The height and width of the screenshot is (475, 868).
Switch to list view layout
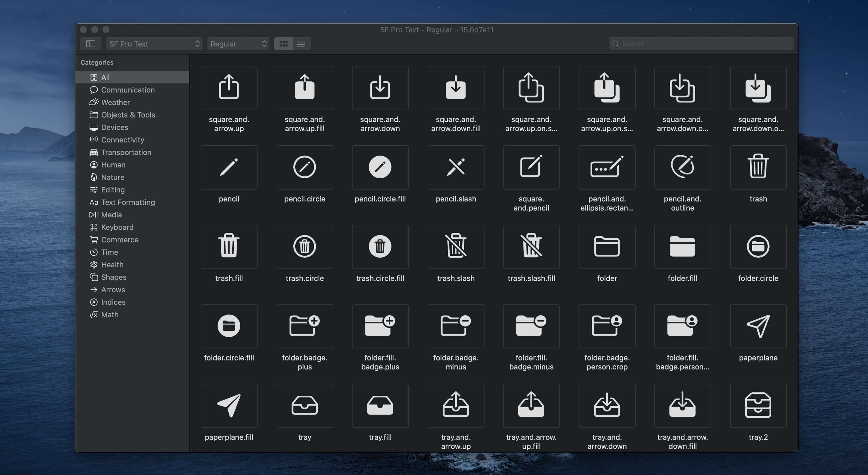pyautogui.click(x=301, y=43)
